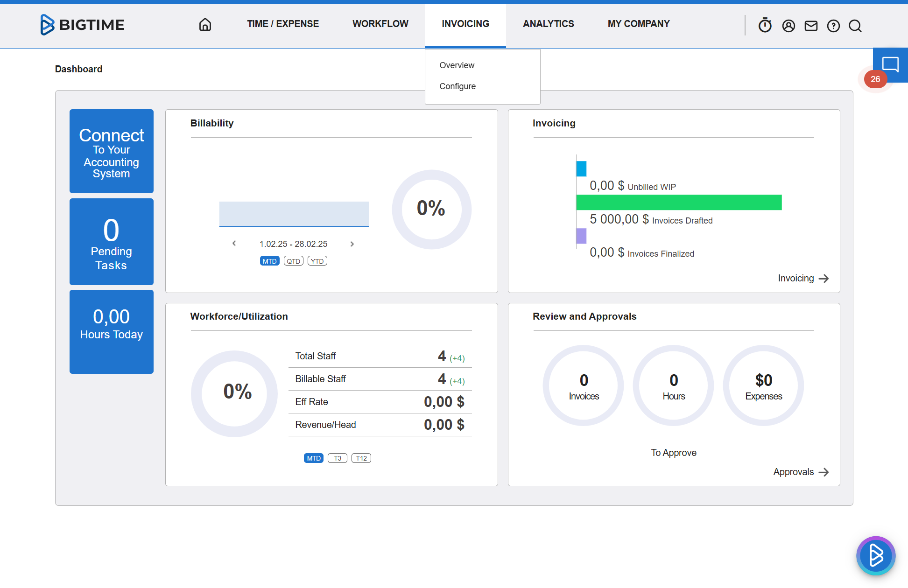The width and height of the screenshot is (908, 588).
Task: Click the Invoices to approve circle
Action: (x=584, y=385)
